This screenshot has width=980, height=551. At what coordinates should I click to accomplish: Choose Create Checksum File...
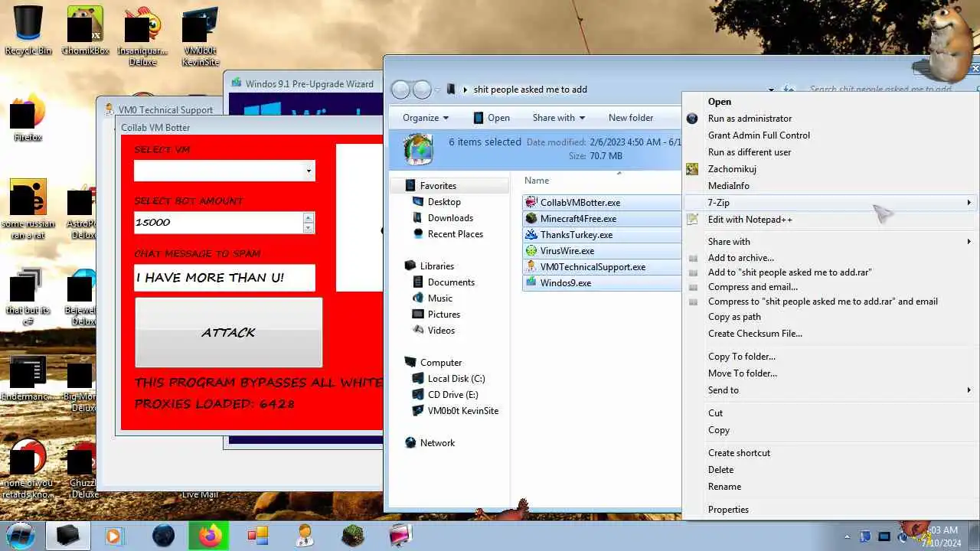pos(830,334)
